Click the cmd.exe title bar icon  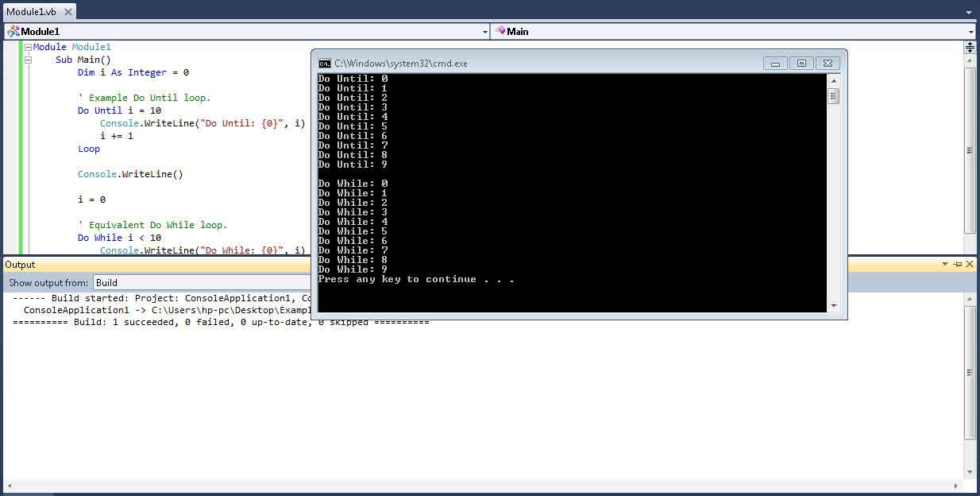click(325, 64)
